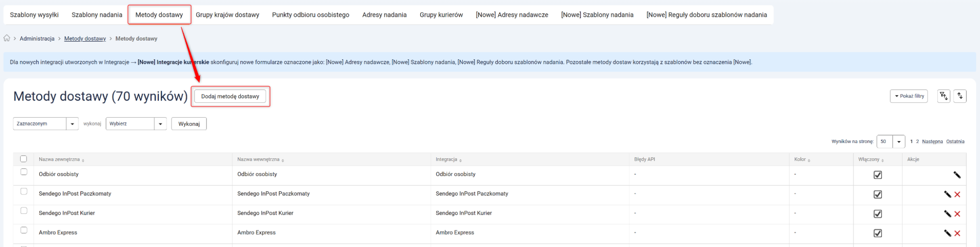Edit Odbiór osobisty with the pencil icon
Image resolution: width=980 pixels, height=247 pixels.
coord(956,175)
